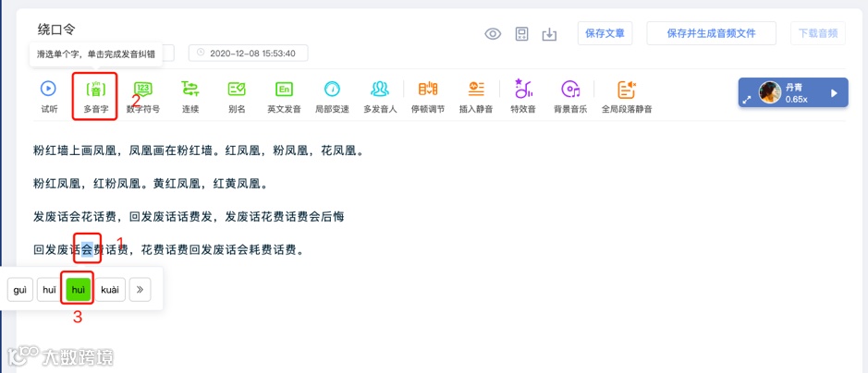Click the download arrow icon in header
The height and width of the screenshot is (373, 868).
tap(548, 34)
